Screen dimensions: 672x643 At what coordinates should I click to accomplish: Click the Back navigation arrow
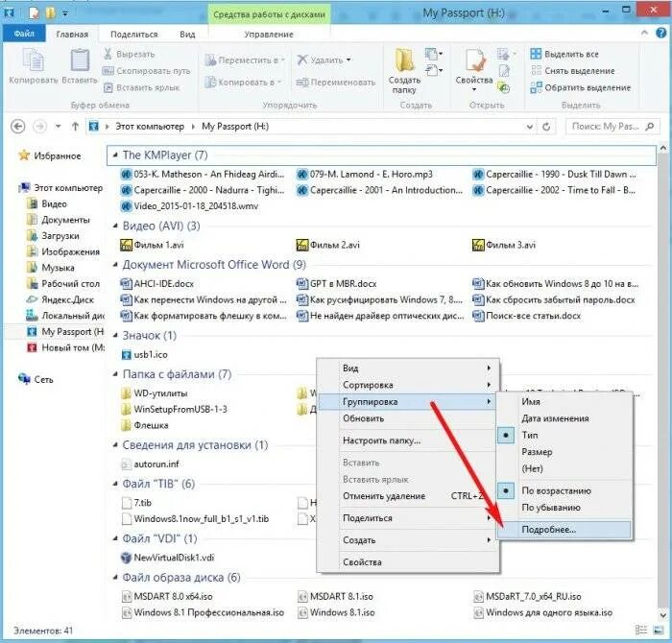(x=17, y=127)
